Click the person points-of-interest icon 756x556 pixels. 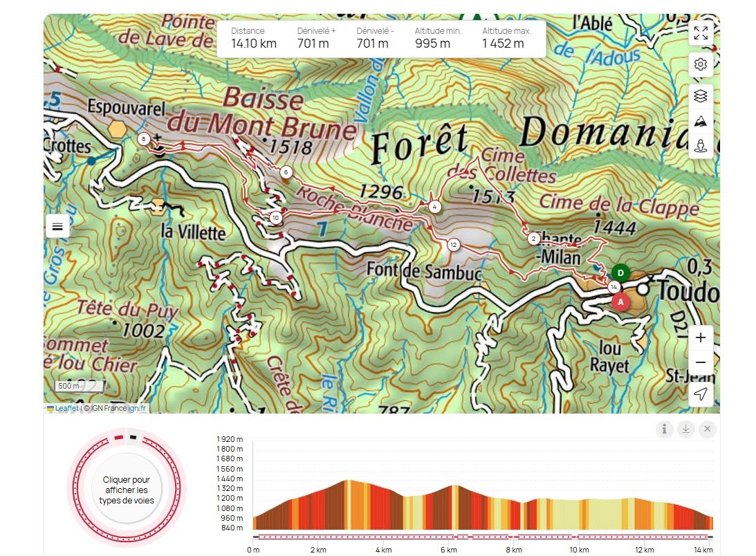pyautogui.click(x=701, y=146)
